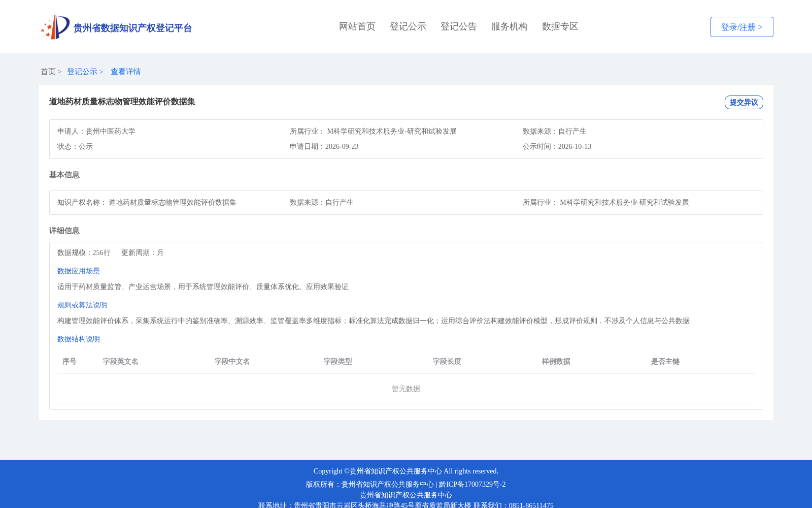Click the 数据结构说明 heading
The image size is (812, 508).
[79, 339]
